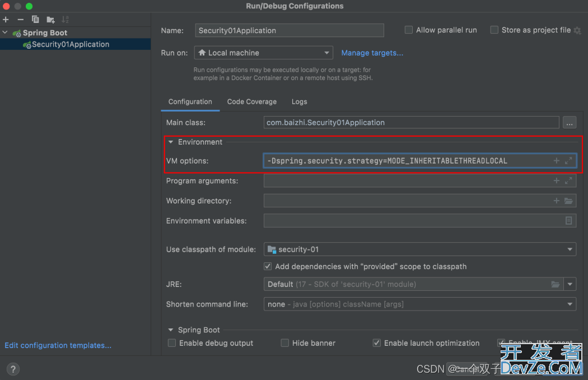Click module folder icon in classpath field

(x=272, y=249)
